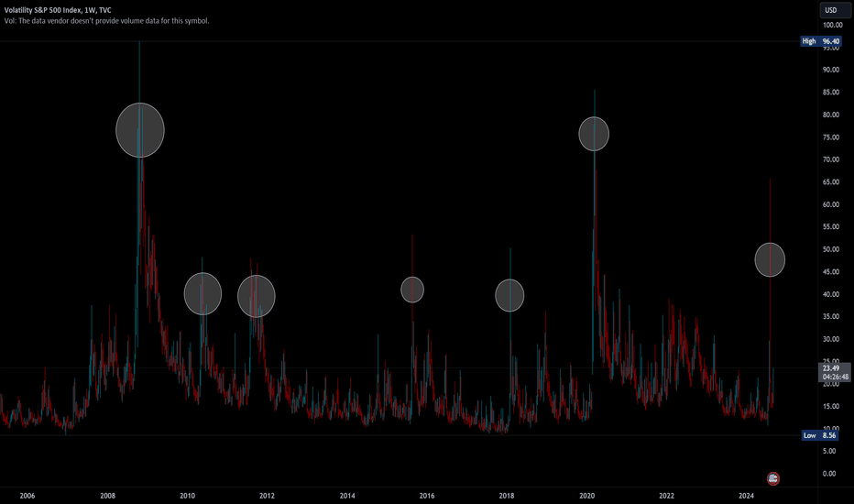Click the 5.00 price scale label
The height and width of the screenshot is (504, 854).
[x=829, y=451]
